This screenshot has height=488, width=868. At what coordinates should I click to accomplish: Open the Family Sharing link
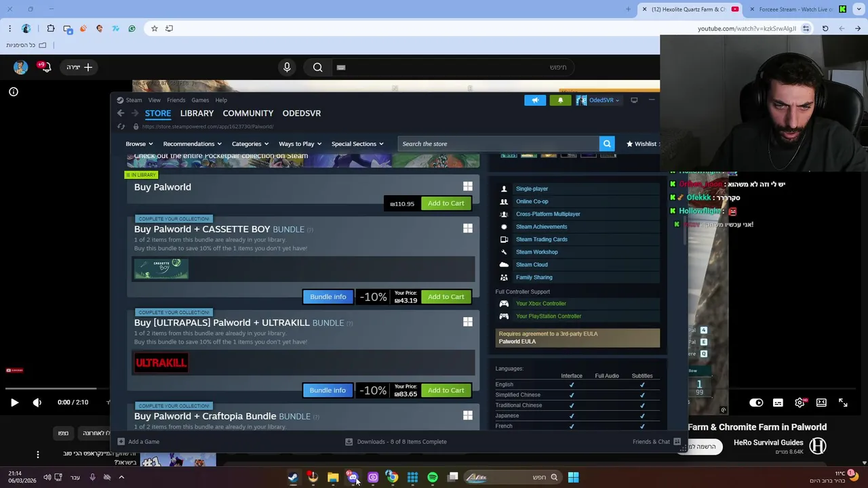click(x=534, y=277)
